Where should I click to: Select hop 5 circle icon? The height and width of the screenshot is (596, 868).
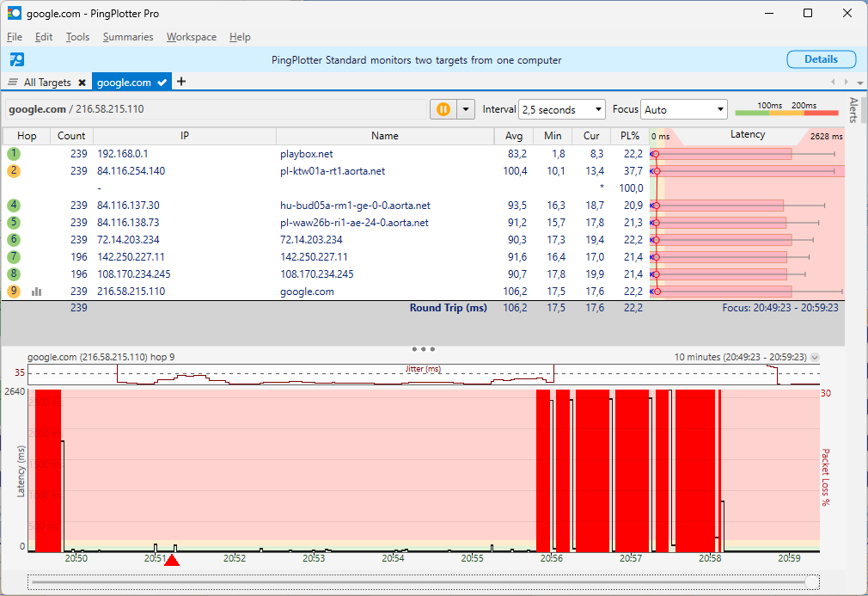pos(14,222)
